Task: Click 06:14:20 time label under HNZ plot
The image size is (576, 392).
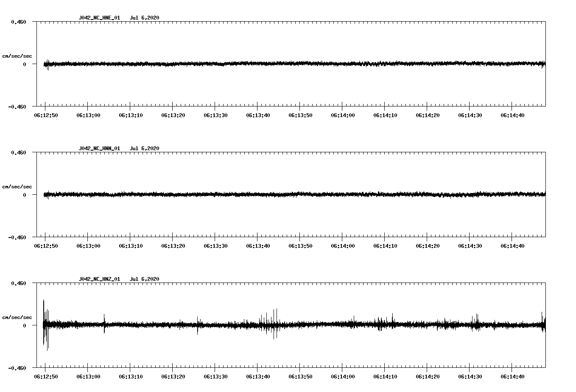Action: point(428,377)
